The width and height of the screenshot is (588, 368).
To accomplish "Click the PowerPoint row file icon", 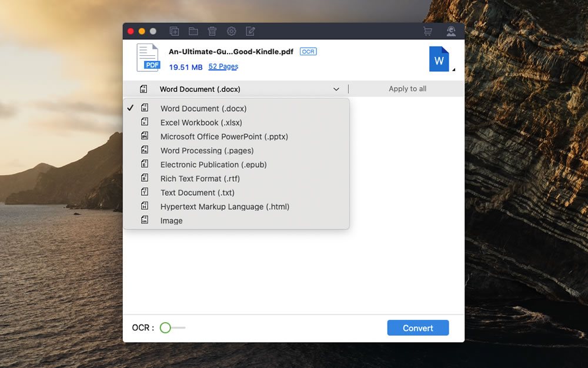I will tap(145, 136).
